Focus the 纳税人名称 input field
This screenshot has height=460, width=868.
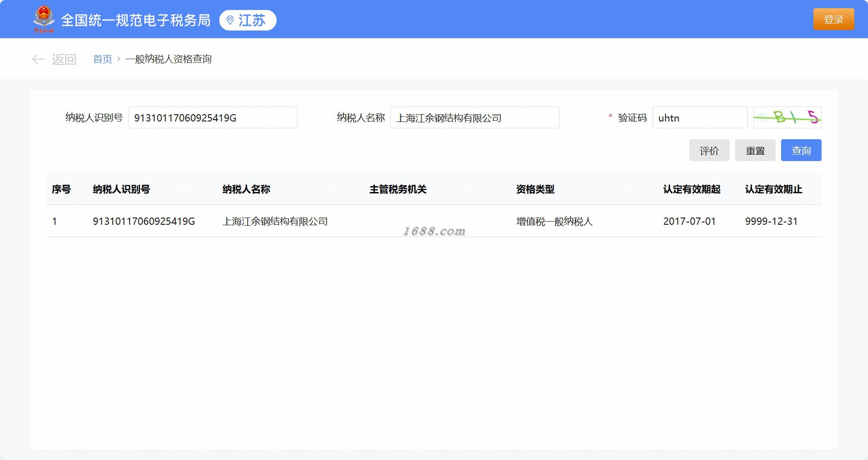click(475, 118)
